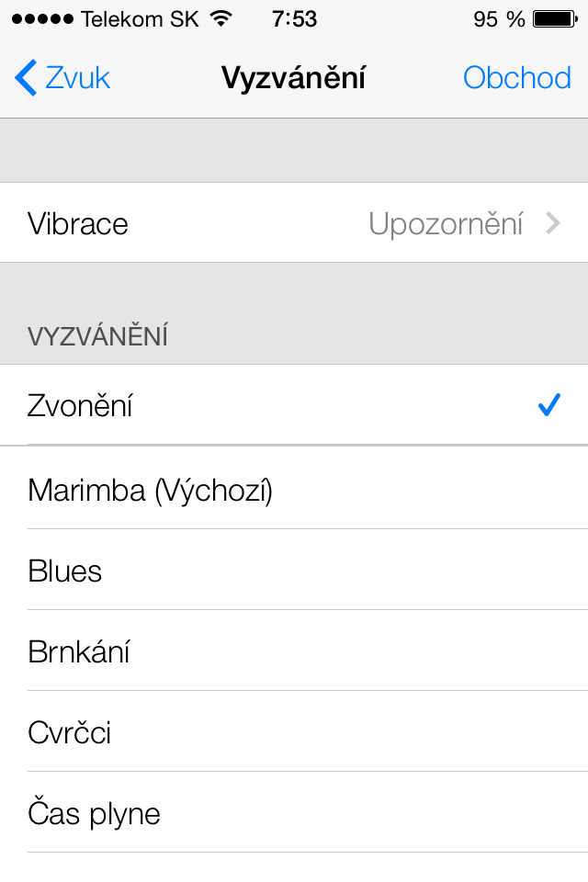
Task: Select the Zvonění ringtone
Action: [x=81, y=405]
